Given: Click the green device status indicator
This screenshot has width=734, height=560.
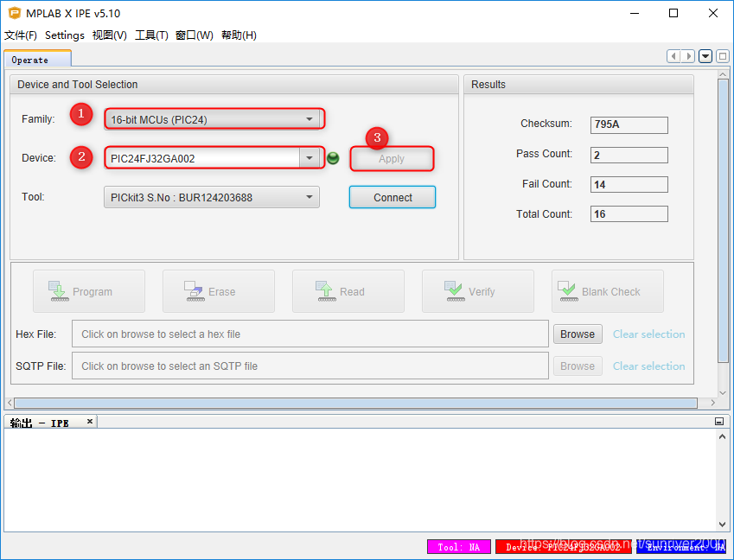Looking at the screenshot, I should point(333,158).
